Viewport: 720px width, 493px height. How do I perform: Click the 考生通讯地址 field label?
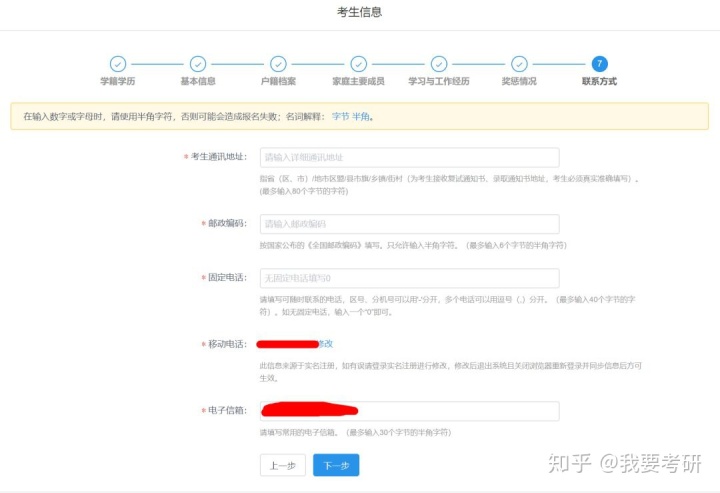(x=219, y=157)
